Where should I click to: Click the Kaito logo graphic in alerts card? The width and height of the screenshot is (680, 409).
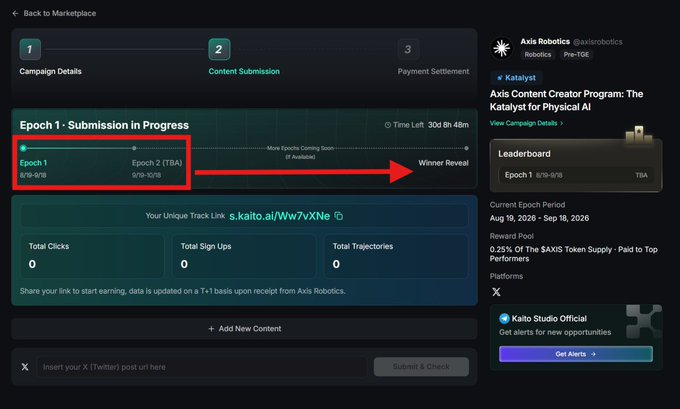click(x=644, y=321)
